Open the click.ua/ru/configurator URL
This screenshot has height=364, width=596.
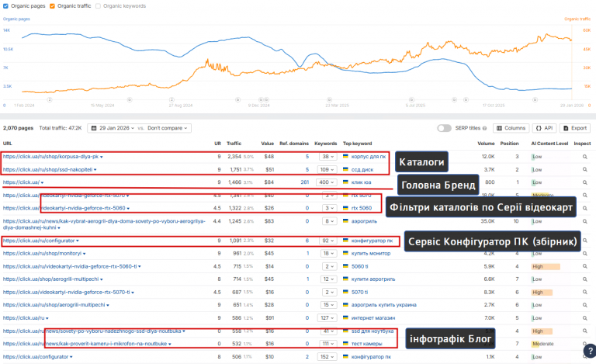[x=39, y=241]
